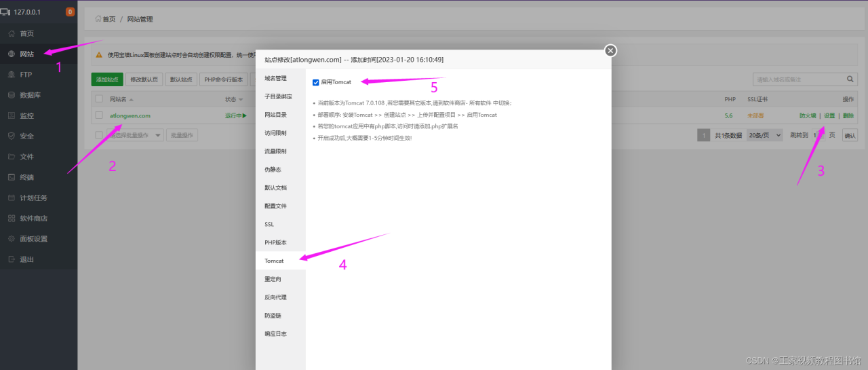Select the 配置文件 tab

(x=281, y=206)
